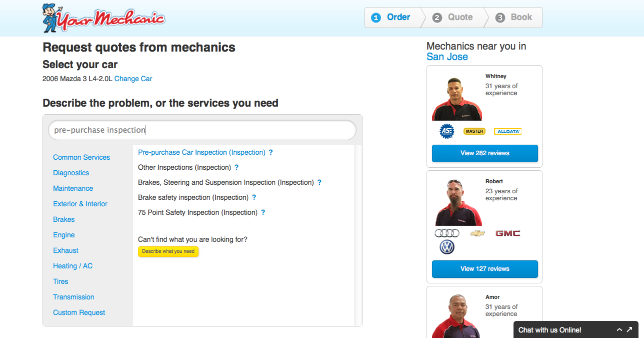Pop out the chat window icon

(629, 330)
